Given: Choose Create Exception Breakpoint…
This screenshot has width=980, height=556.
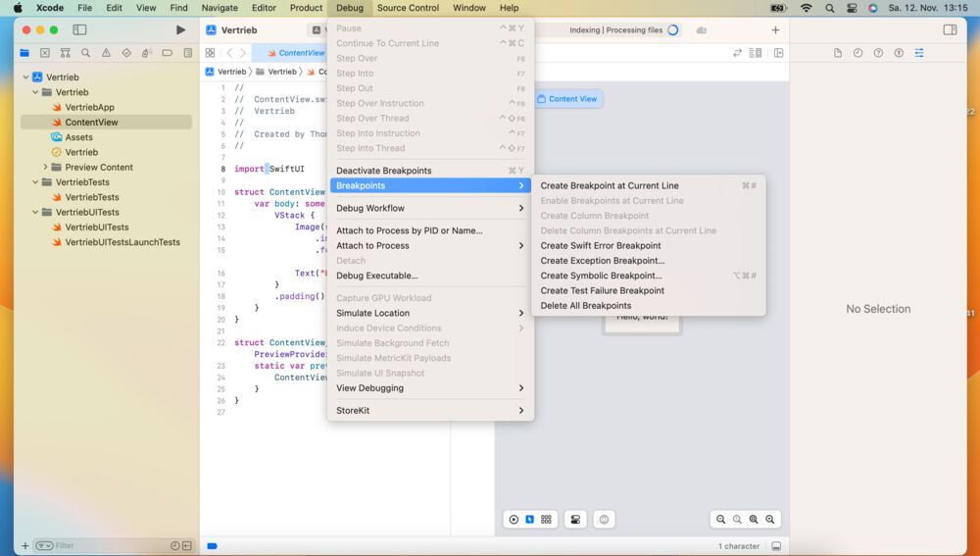Looking at the screenshot, I should point(649,261).
